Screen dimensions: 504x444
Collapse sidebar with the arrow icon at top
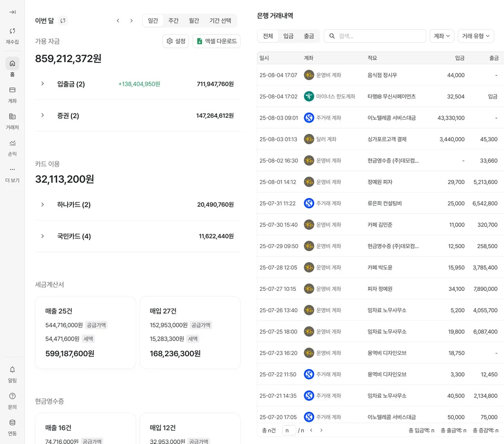pyautogui.click(x=12, y=12)
